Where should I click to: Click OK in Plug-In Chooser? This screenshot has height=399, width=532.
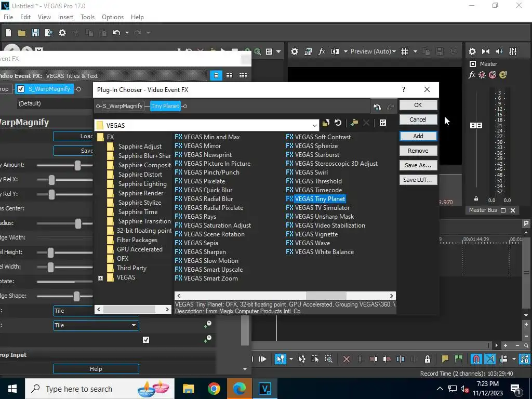[x=418, y=105]
